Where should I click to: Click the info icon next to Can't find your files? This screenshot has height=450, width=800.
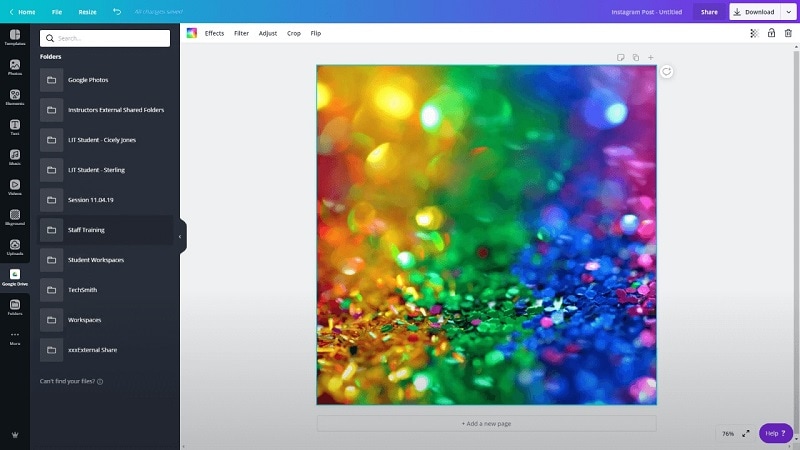pos(100,382)
